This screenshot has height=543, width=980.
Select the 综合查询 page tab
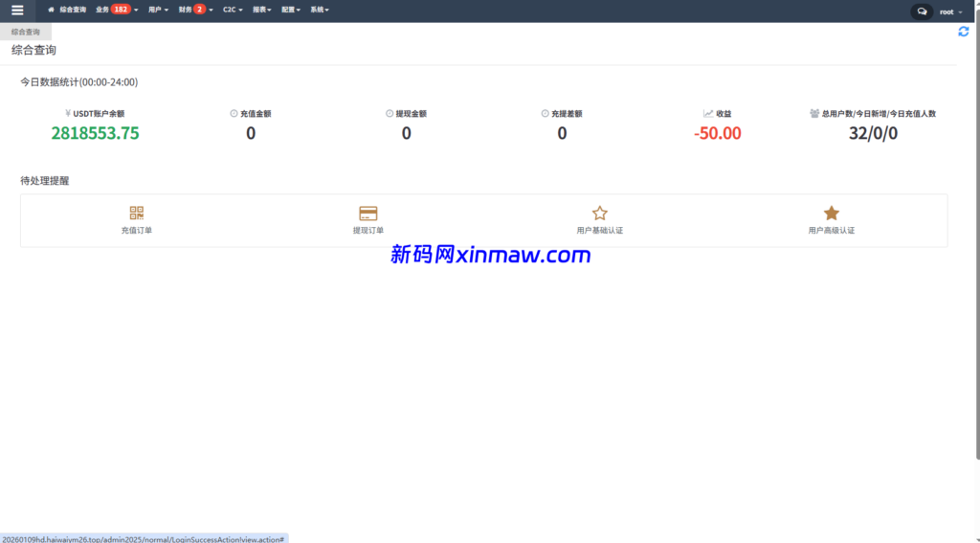tap(26, 32)
